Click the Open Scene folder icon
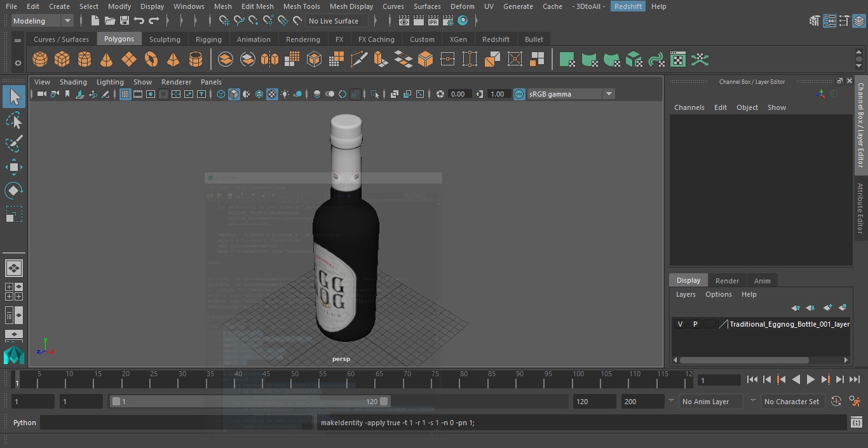The height and width of the screenshot is (448, 868). click(110, 21)
